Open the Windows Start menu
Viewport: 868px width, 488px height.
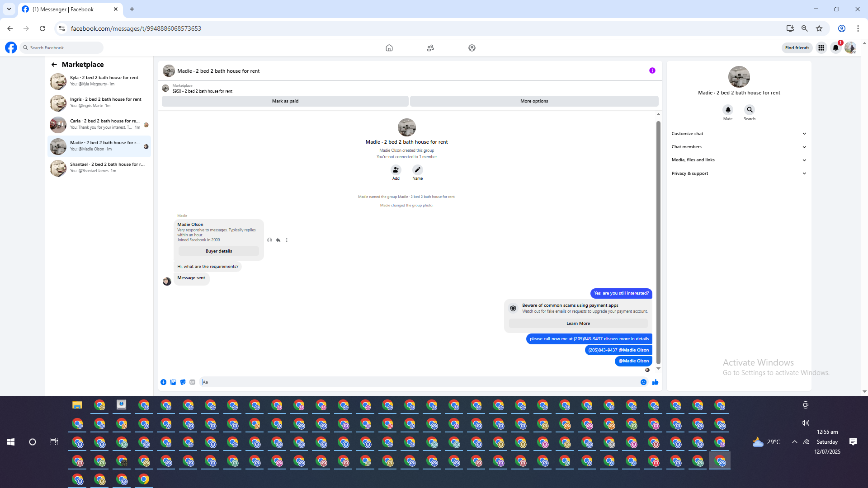(x=11, y=442)
